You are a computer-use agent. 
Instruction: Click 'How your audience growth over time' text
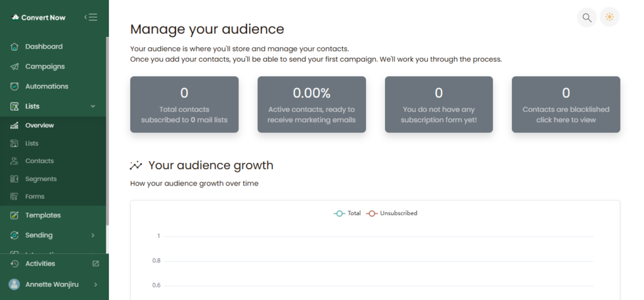(194, 183)
